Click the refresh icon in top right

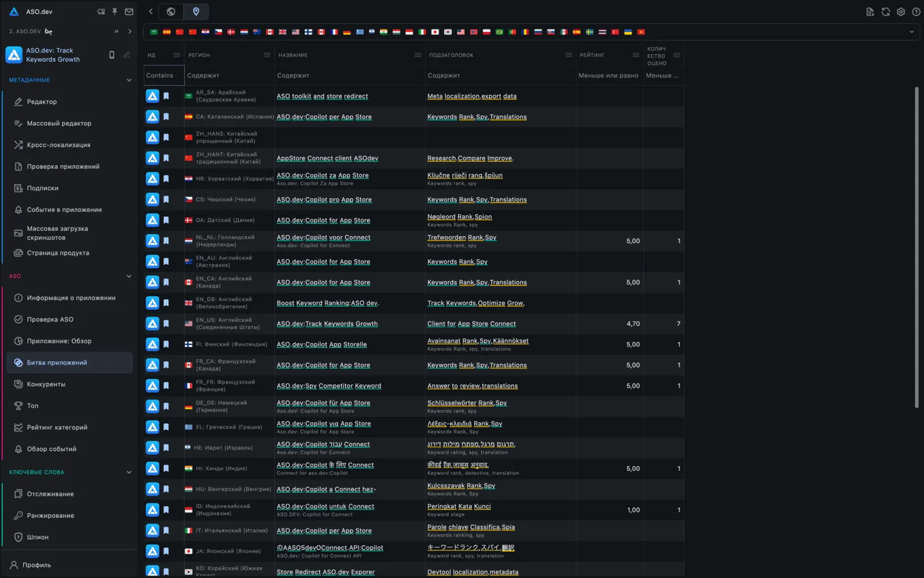[x=886, y=12]
